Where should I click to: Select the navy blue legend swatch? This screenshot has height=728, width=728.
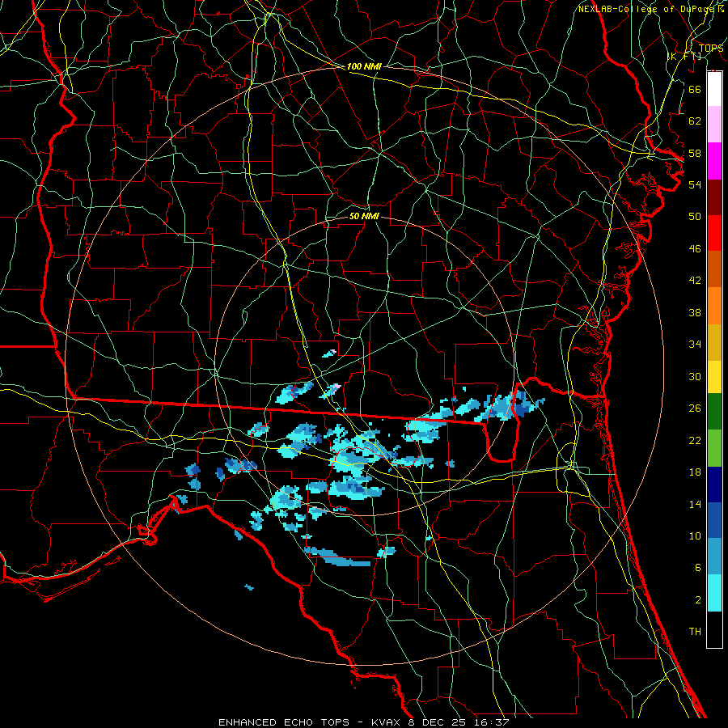714,485
